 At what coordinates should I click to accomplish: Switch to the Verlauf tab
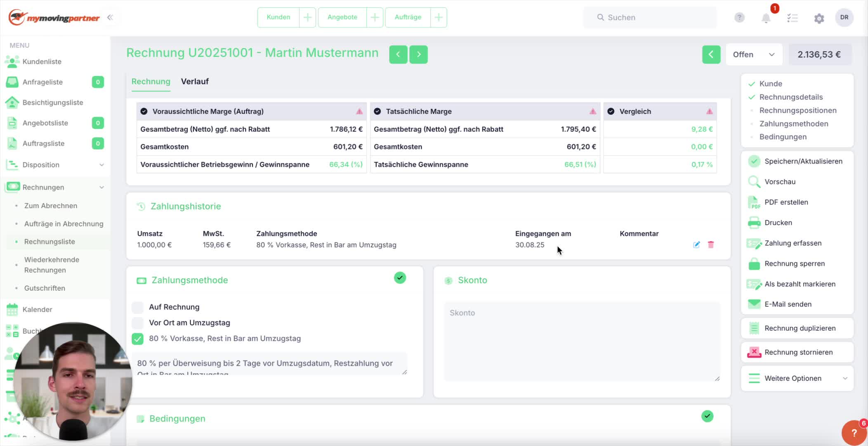pos(195,81)
